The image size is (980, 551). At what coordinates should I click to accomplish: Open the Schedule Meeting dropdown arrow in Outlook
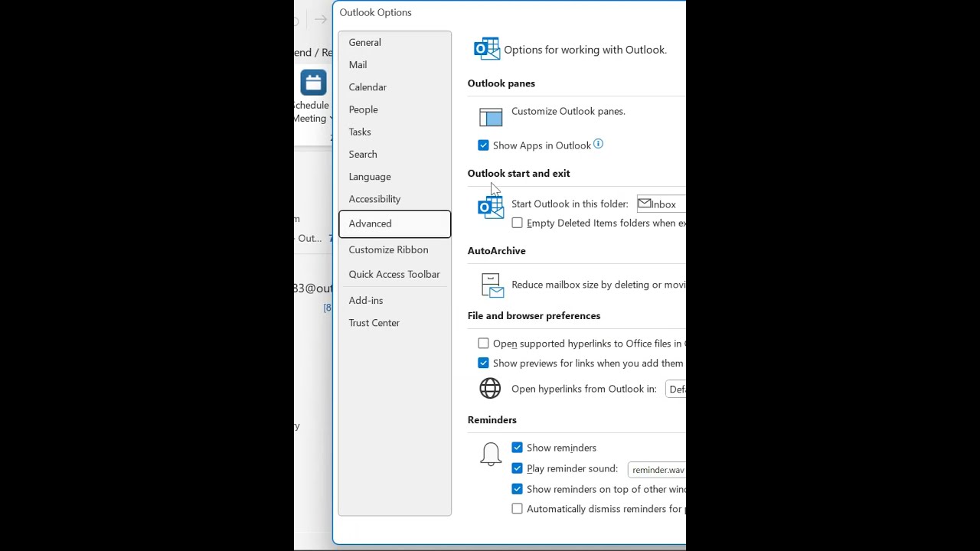tap(331, 119)
